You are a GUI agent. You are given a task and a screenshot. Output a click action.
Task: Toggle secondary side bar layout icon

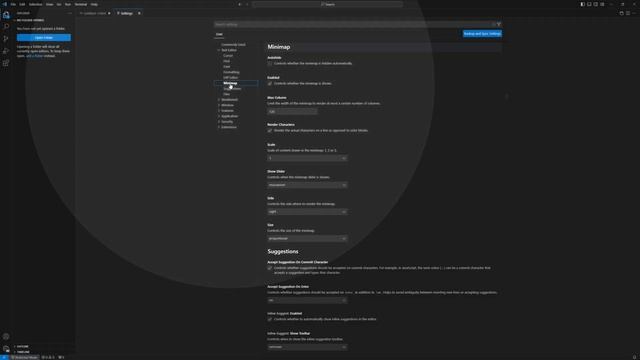tap(596, 4)
